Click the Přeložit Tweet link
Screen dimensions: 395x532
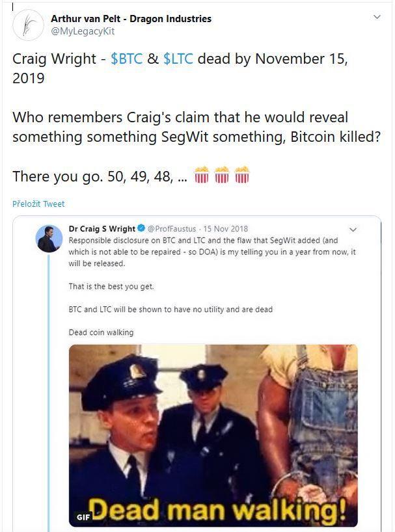click(x=38, y=204)
